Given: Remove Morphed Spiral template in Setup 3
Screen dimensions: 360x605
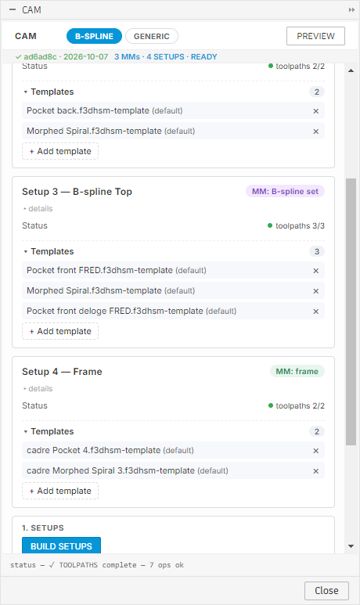Looking at the screenshot, I should coord(316,291).
